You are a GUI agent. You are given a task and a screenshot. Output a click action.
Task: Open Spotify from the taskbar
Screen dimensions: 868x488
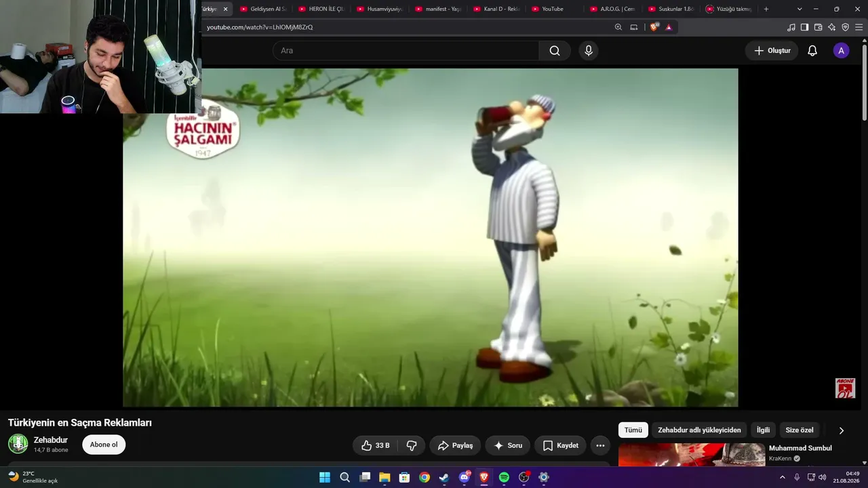click(504, 477)
